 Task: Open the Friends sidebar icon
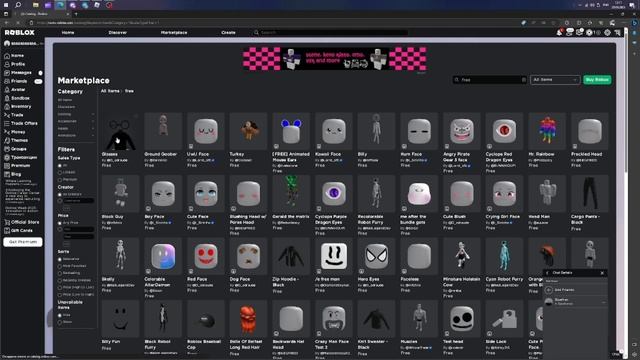coord(7,81)
